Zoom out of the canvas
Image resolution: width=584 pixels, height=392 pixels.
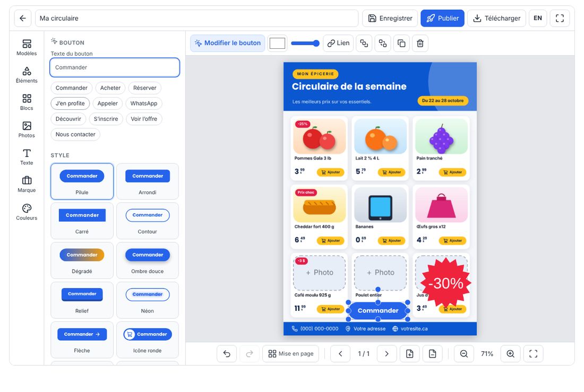click(x=464, y=354)
